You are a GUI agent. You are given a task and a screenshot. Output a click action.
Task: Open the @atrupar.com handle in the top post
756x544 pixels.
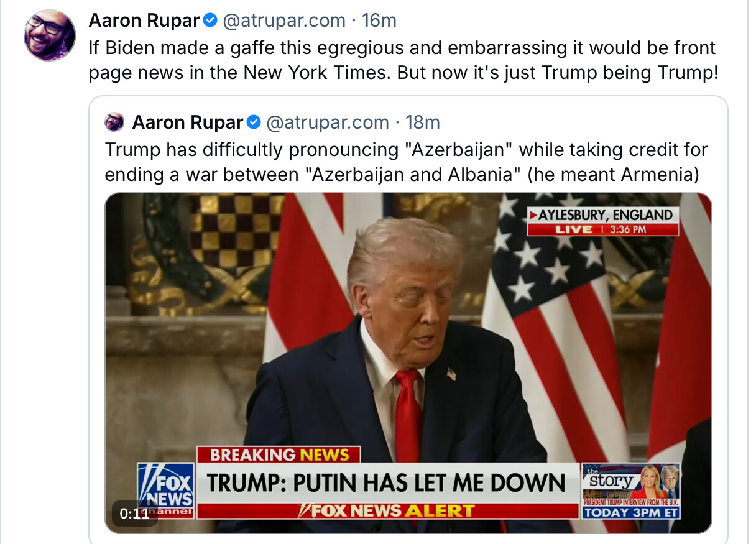pyautogui.click(x=283, y=21)
